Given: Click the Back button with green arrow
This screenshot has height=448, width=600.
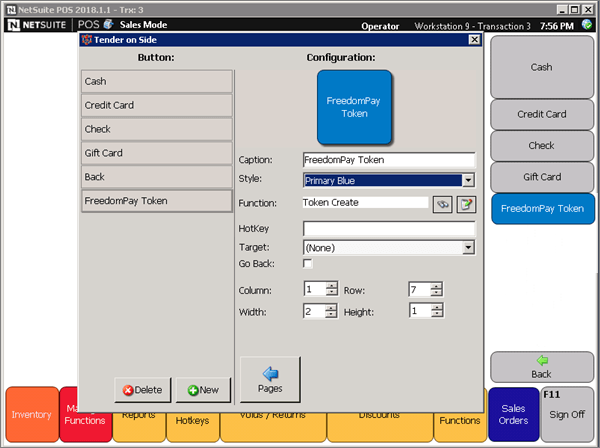Looking at the screenshot, I should tap(542, 367).
